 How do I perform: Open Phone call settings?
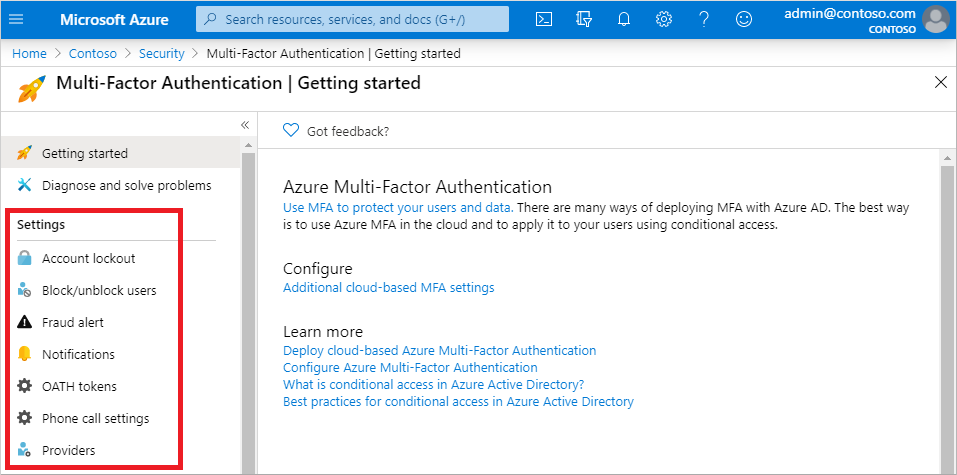click(x=95, y=419)
